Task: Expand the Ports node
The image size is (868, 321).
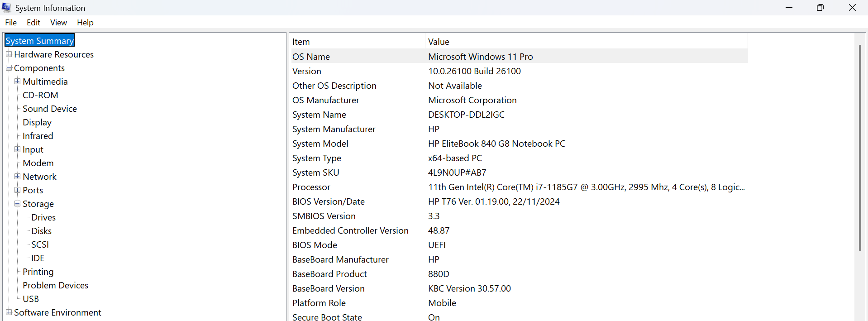Action: 17,190
